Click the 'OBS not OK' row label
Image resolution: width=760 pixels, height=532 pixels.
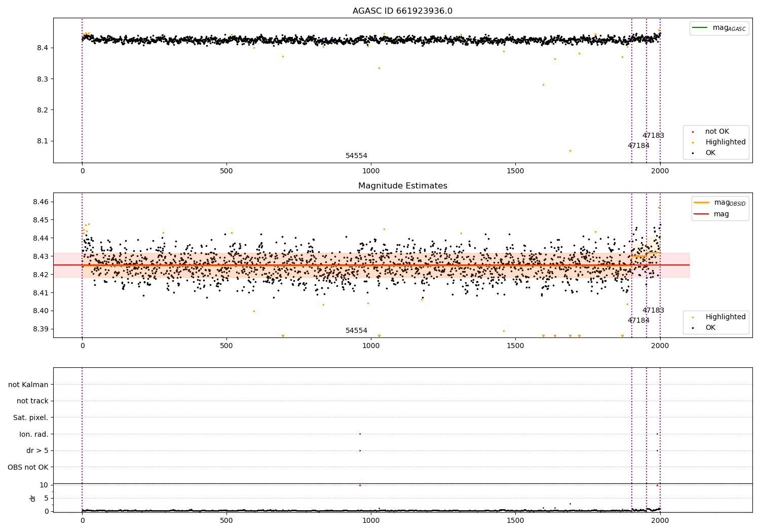(28, 467)
